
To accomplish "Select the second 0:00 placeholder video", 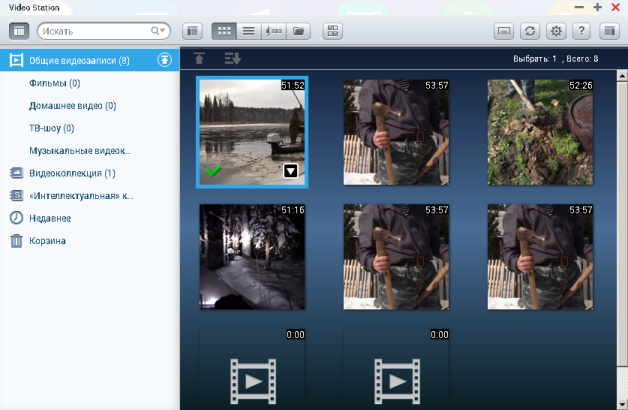I will click(396, 369).
